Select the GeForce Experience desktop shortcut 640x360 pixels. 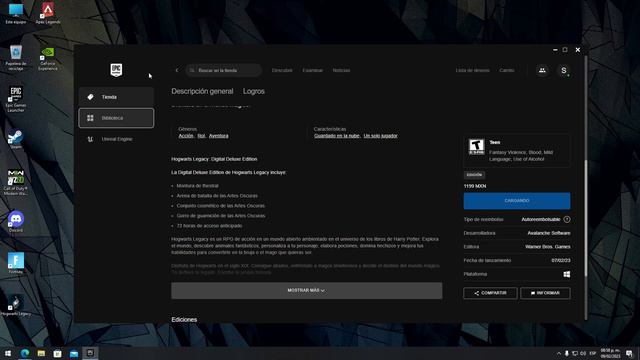click(48, 58)
